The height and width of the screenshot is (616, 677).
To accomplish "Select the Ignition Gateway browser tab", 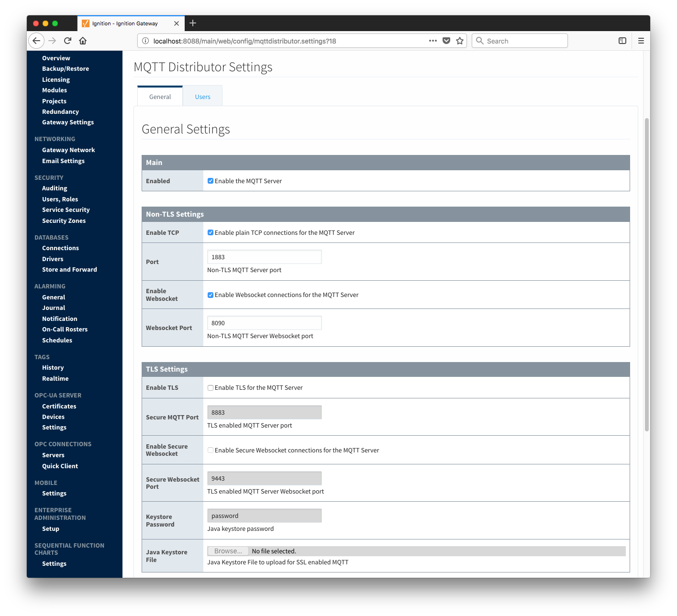I will [x=131, y=23].
